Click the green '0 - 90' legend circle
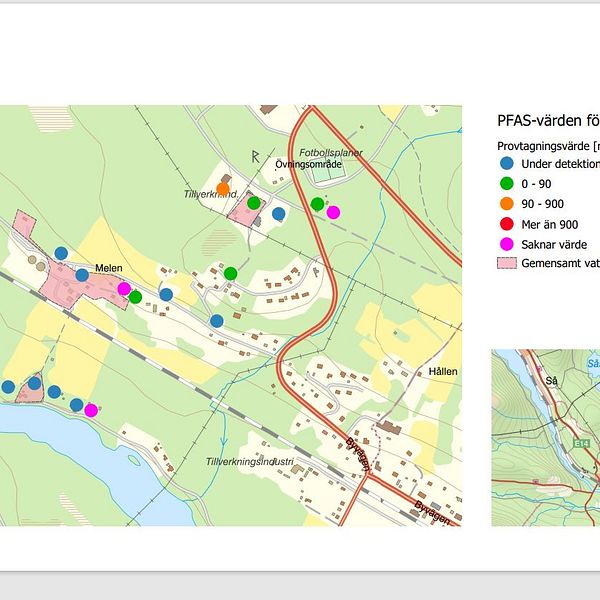The width and height of the screenshot is (600, 600). [507, 184]
